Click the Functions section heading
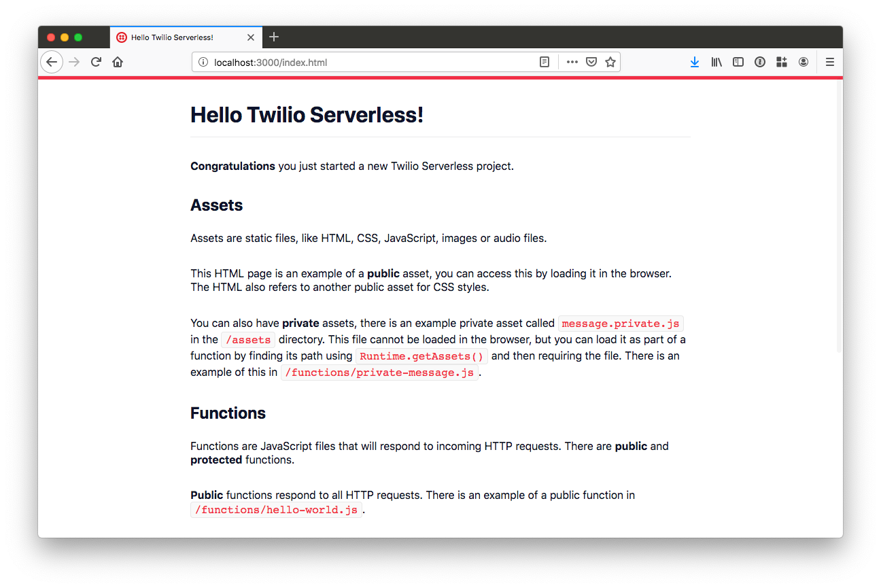 (228, 413)
